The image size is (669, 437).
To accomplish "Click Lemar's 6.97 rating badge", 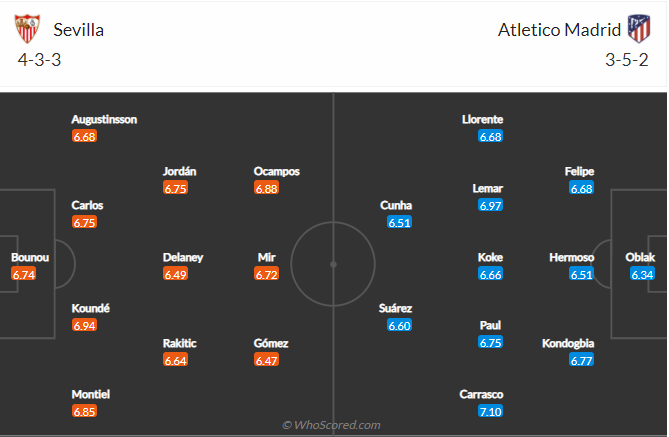I will (490, 205).
